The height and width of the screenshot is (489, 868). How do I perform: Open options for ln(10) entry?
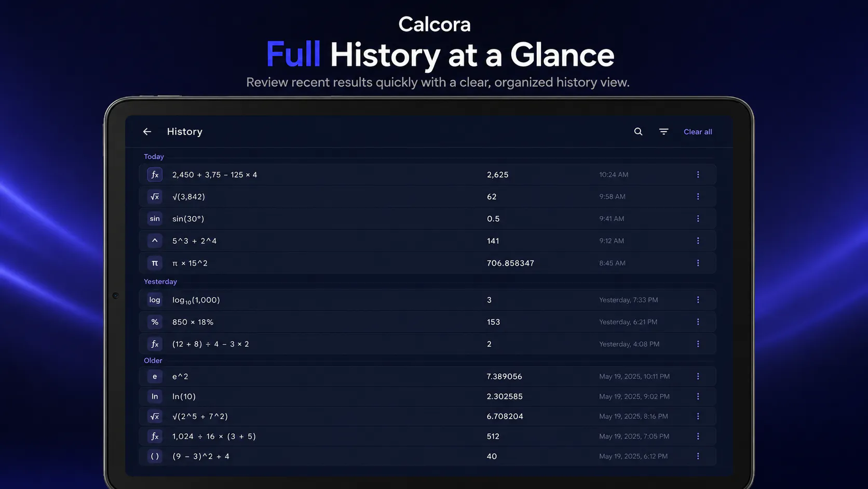pyautogui.click(x=698, y=397)
